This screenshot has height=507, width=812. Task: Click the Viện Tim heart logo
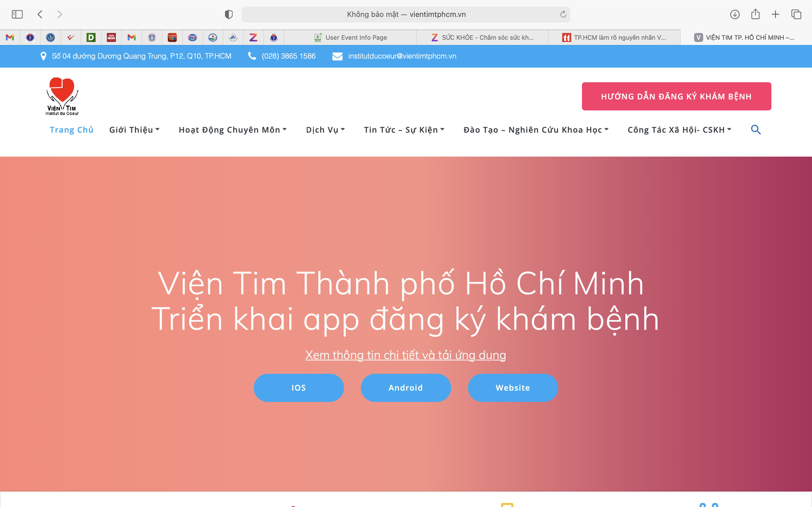click(62, 96)
